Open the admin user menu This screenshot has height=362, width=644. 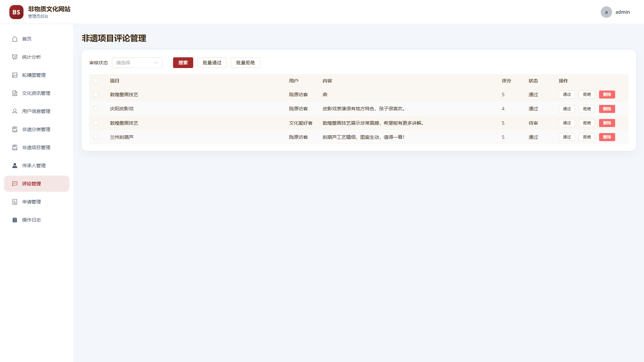(615, 12)
